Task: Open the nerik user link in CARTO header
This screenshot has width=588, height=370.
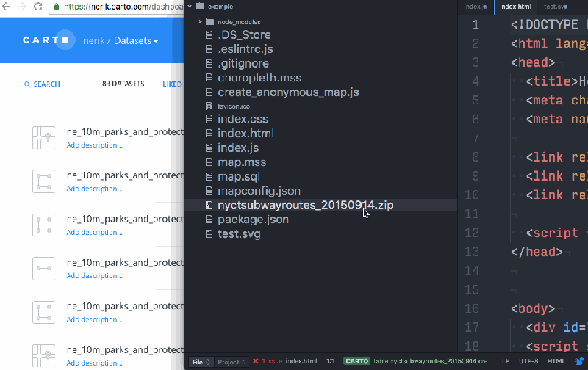Action: (94, 40)
